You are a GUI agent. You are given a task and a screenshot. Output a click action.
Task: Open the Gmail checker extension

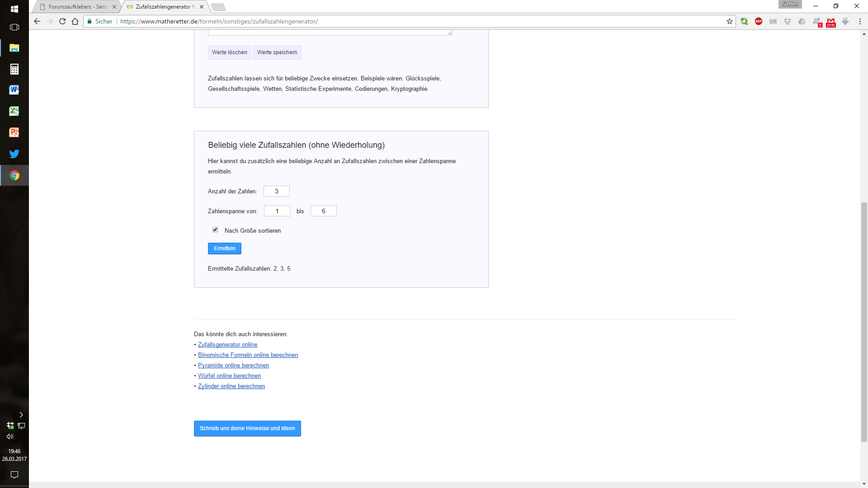(x=831, y=22)
